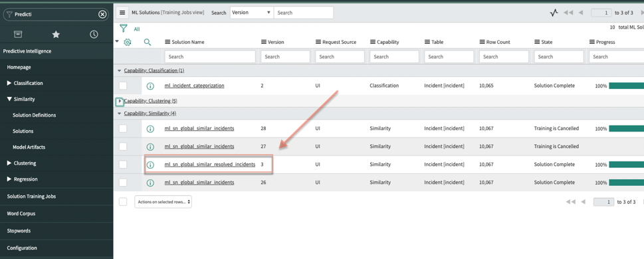Toggle select-all checkbox at list bottom
The image size is (644, 259).
[123, 201]
